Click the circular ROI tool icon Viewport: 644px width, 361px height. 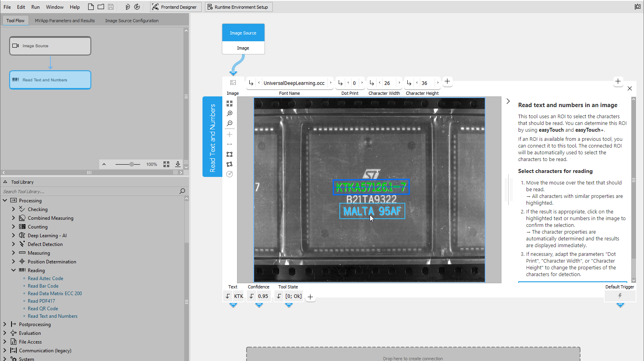pos(229,174)
